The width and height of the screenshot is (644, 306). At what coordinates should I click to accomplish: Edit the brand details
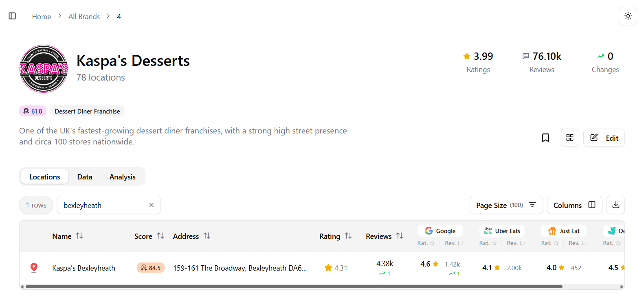(x=604, y=138)
